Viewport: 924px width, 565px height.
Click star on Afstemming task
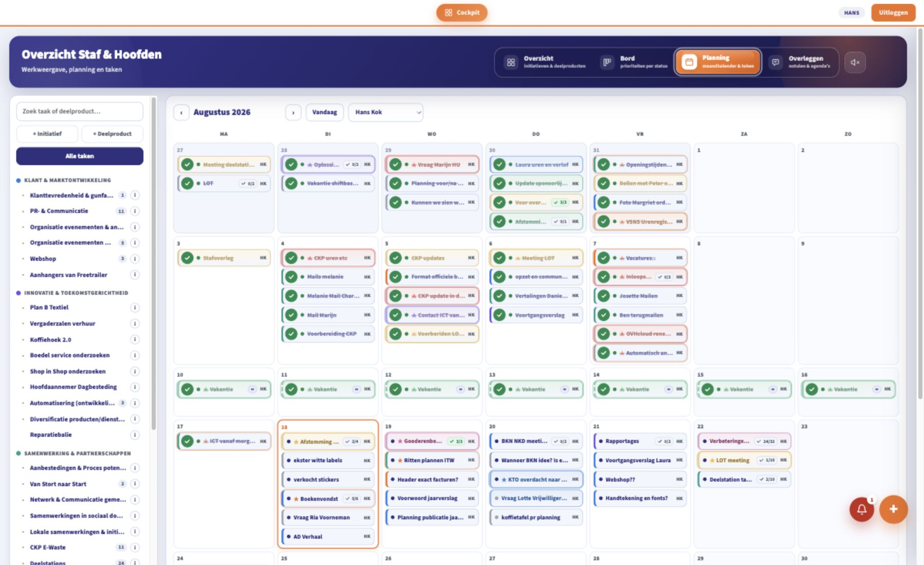point(296,442)
